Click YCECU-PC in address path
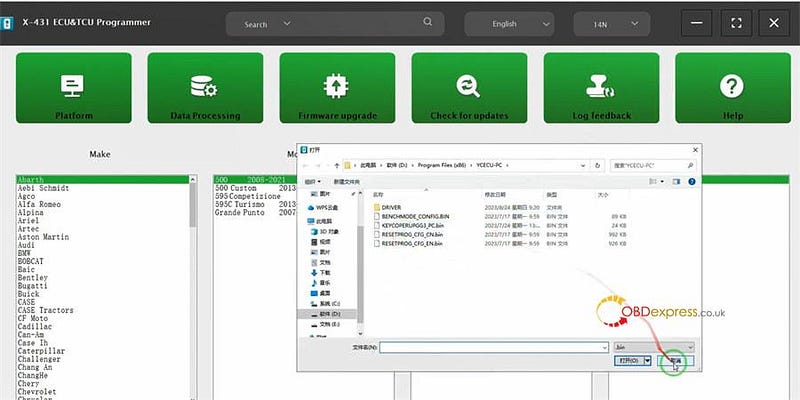The height and width of the screenshot is (400, 800). click(x=489, y=165)
